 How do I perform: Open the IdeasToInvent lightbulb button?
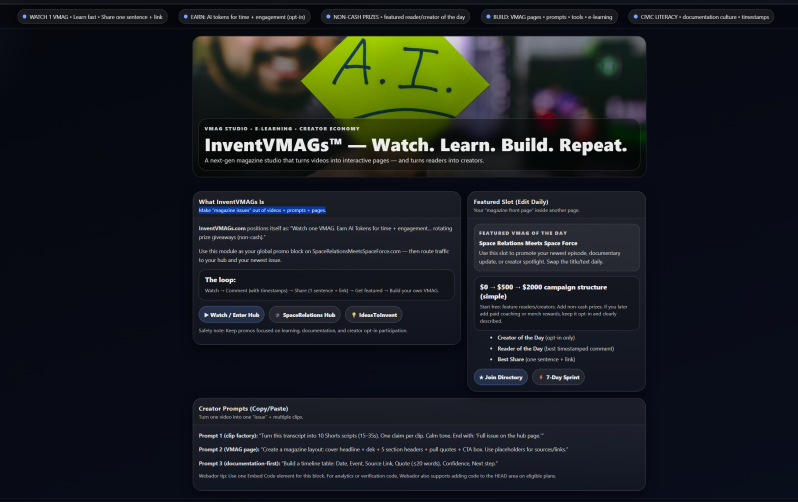coord(374,315)
